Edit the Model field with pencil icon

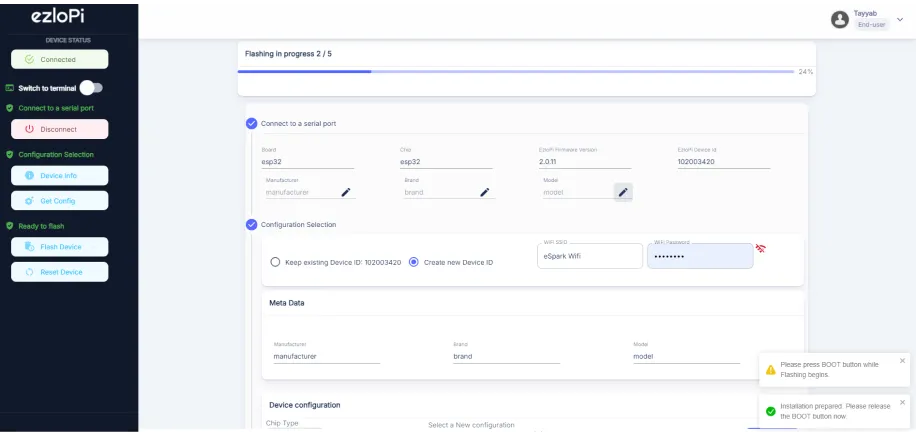623,192
